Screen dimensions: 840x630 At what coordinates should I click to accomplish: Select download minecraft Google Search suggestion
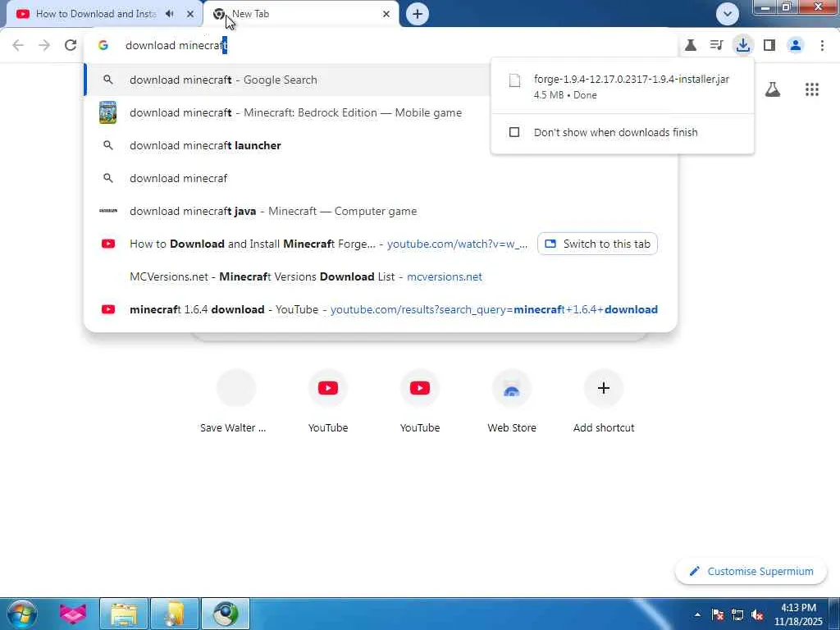pos(286,80)
